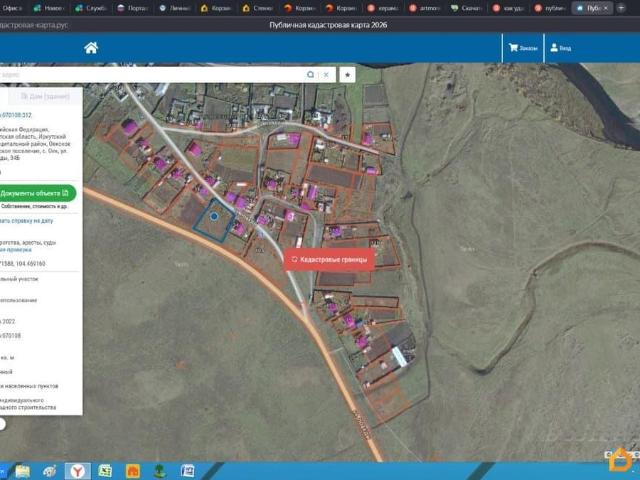
Task: Open the paint palette app in taskbar
Action: tap(49, 471)
